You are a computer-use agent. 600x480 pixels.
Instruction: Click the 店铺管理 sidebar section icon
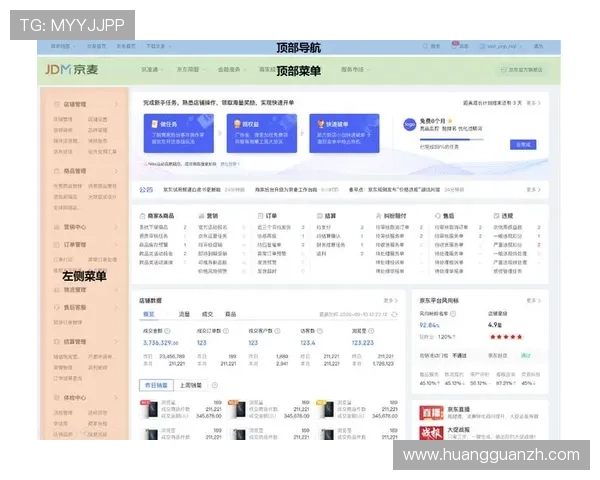(57, 104)
